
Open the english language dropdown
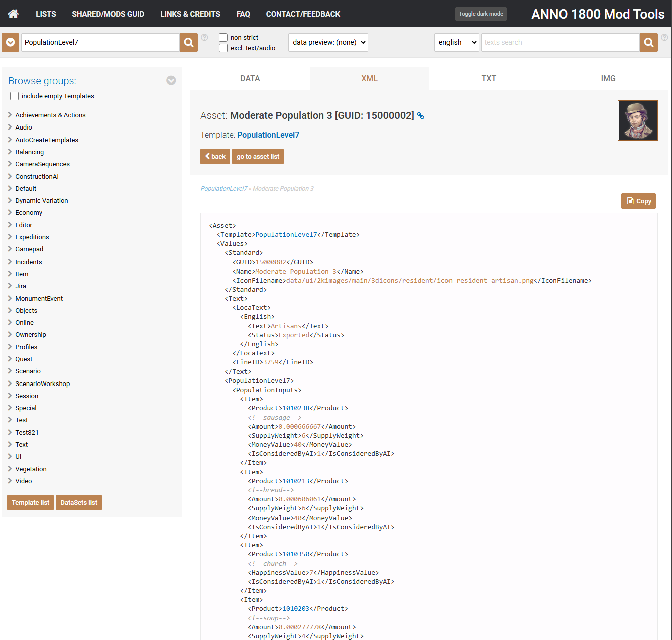point(457,43)
